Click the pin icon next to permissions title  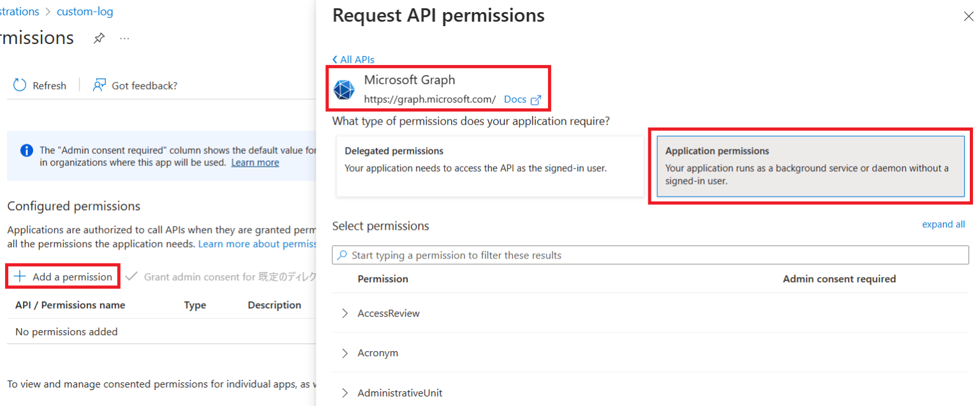click(99, 38)
